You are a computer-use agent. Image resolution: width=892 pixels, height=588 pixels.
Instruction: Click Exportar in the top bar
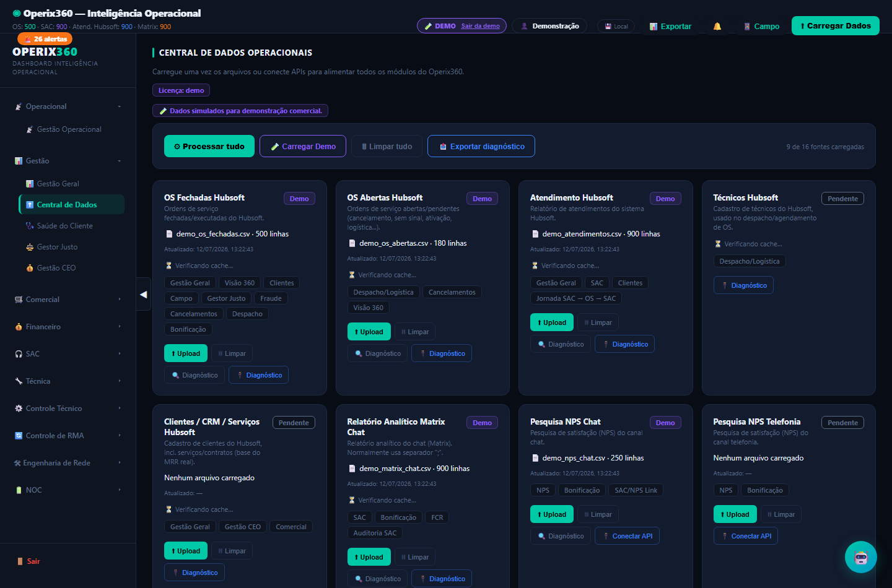tap(670, 26)
